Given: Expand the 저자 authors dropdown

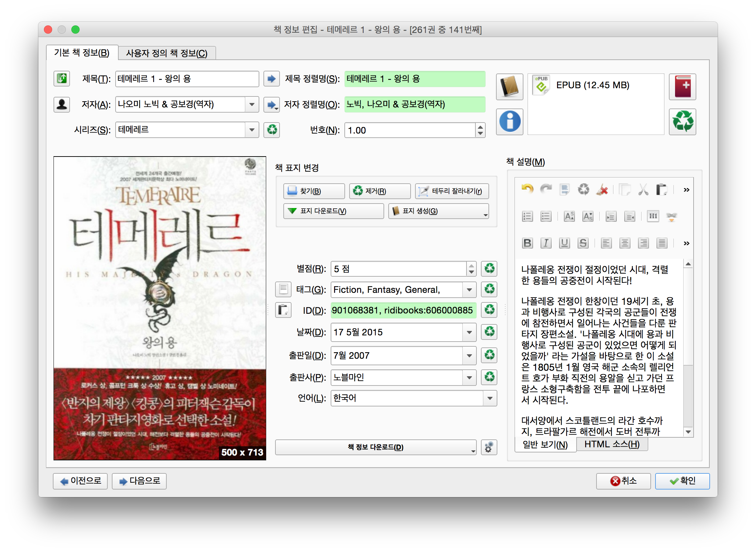Looking at the screenshot, I should (252, 104).
